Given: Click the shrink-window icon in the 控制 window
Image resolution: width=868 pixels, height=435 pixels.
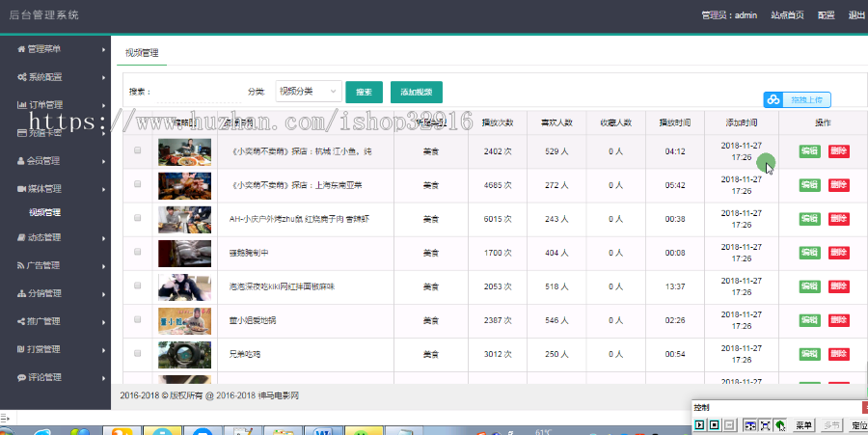Looking at the screenshot, I should pos(750,425).
